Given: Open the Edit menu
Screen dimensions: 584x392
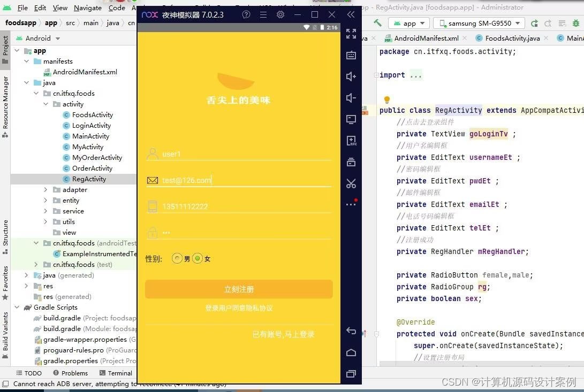Looking at the screenshot, I should click(40, 8).
